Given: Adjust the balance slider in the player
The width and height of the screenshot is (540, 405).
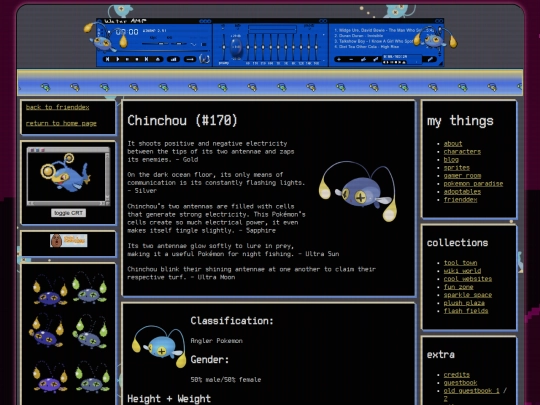Looking at the screenshot, I should pyautogui.click(x=179, y=44).
